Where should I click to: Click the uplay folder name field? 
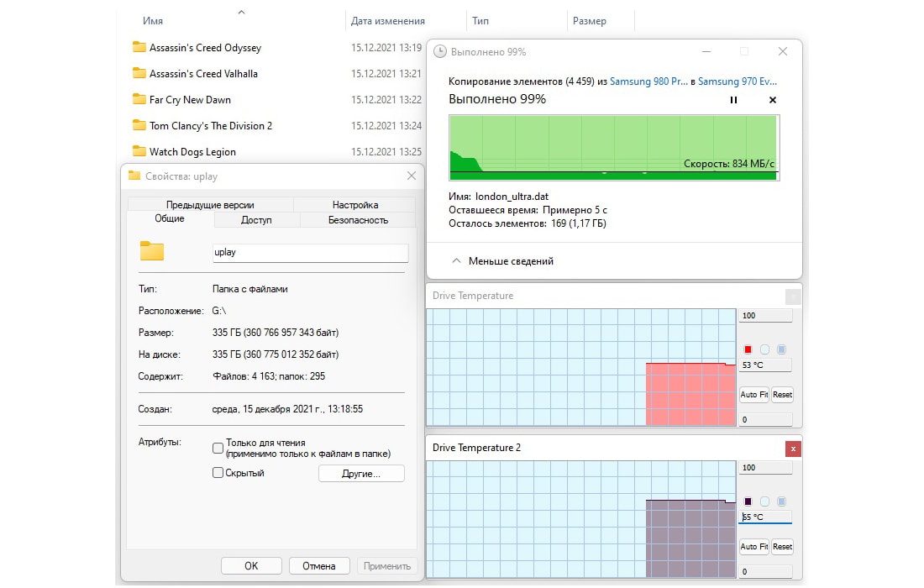[310, 252]
